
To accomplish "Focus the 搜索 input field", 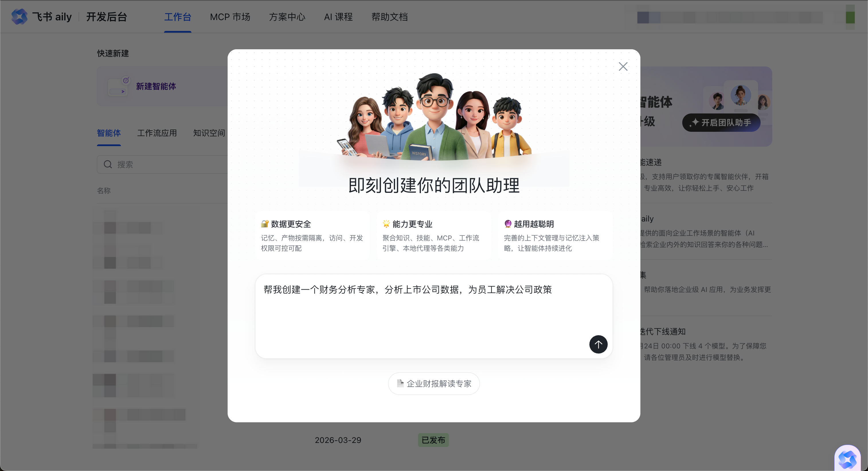I will (169, 164).
